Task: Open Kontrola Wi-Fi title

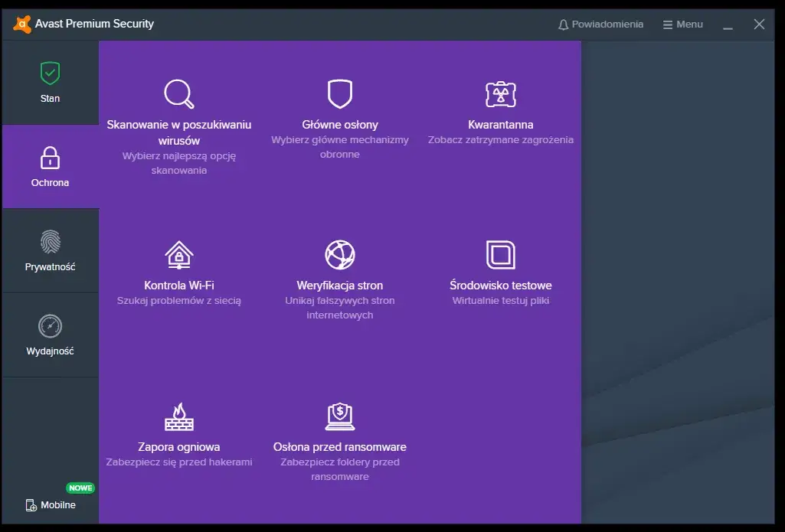Action: 178,286
